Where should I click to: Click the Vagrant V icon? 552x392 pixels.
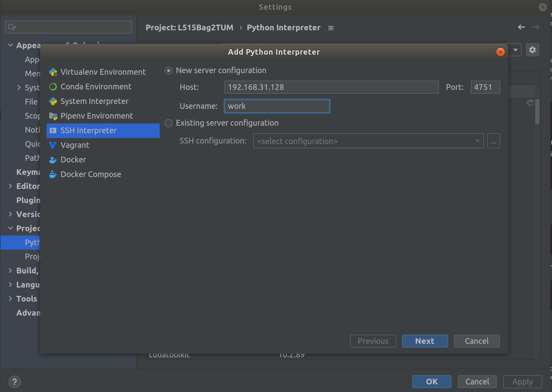[53, 145]
